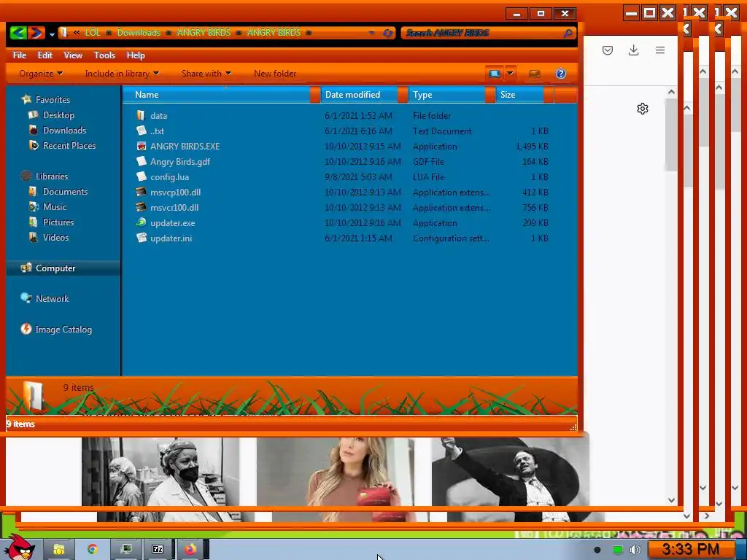Click the Forward arrow in Explorer
The image size is (747, 560).
[36, 32]
